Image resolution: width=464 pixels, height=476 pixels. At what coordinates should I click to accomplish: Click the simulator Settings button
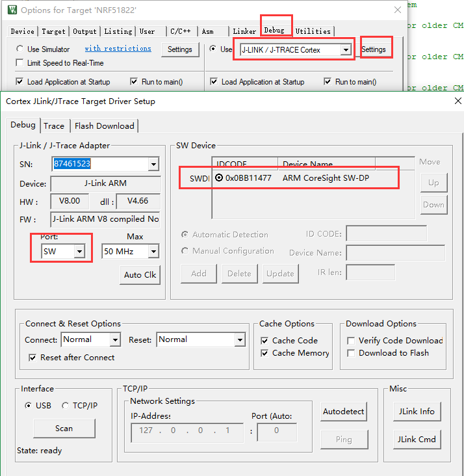[180, 49]
